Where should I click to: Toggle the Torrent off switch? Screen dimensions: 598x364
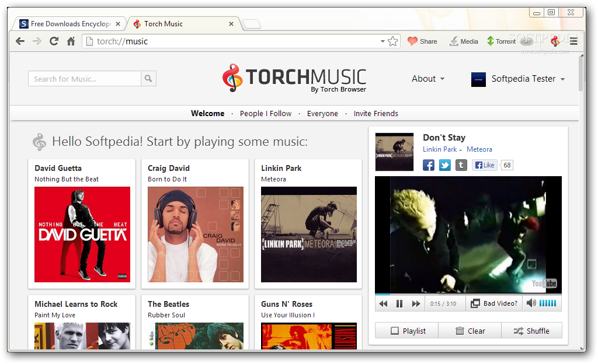(x=526, y=41)
